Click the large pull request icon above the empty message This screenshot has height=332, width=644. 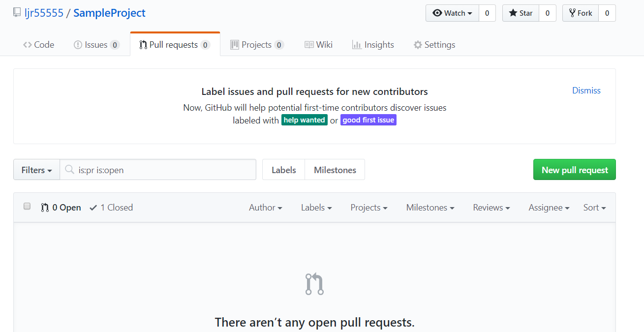(314, 284)
